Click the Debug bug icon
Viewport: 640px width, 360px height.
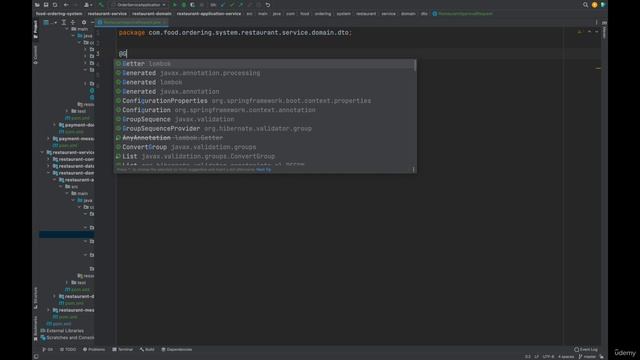click(x=184, y=5)
